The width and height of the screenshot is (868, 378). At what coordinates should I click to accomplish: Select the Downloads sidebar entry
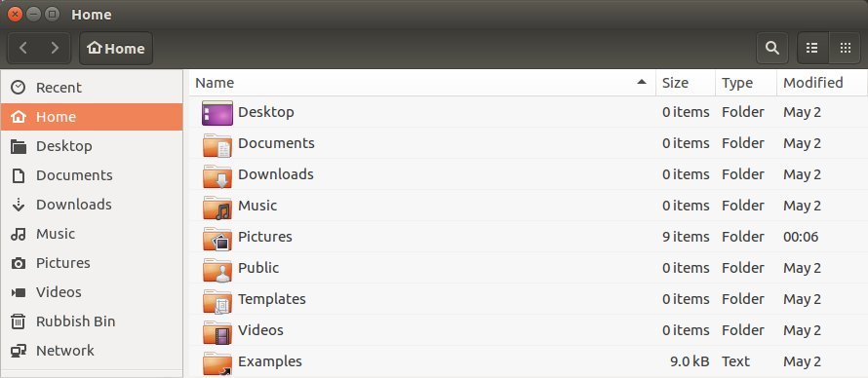(92, 205)
